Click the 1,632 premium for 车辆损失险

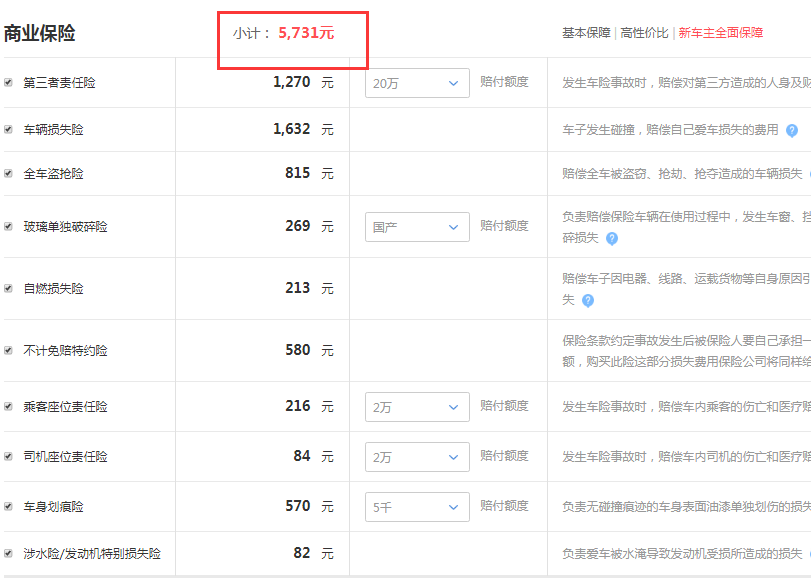(292, 129)
